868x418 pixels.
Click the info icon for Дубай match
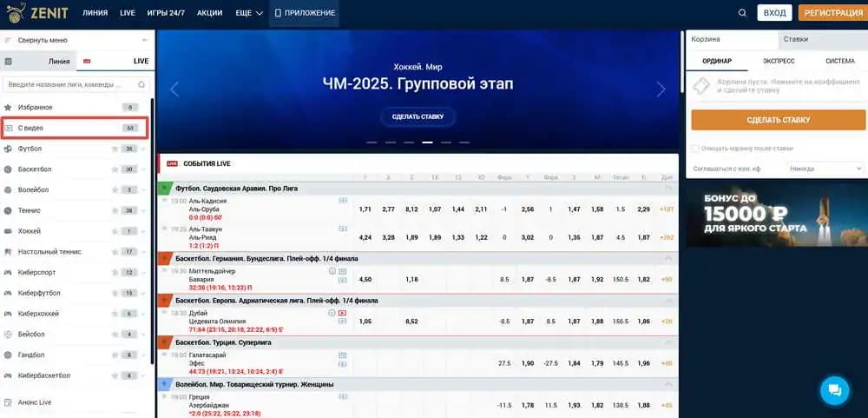click(x=332, y=313)
